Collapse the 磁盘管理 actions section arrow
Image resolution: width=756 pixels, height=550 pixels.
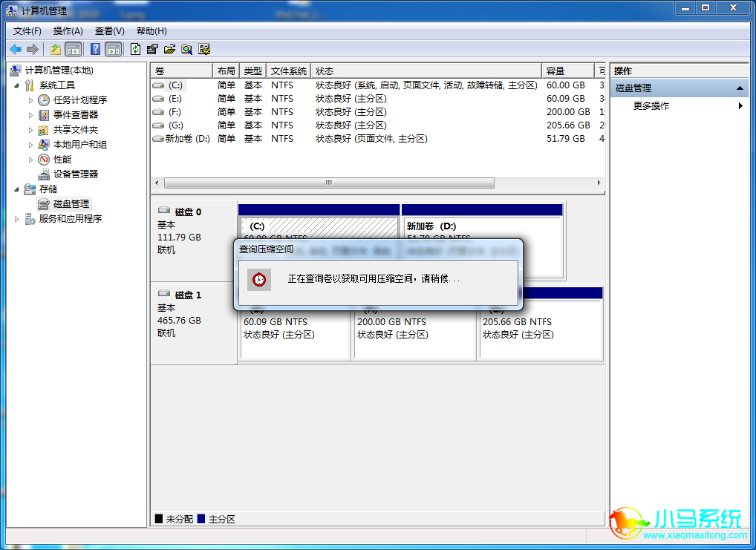[740, 88]
